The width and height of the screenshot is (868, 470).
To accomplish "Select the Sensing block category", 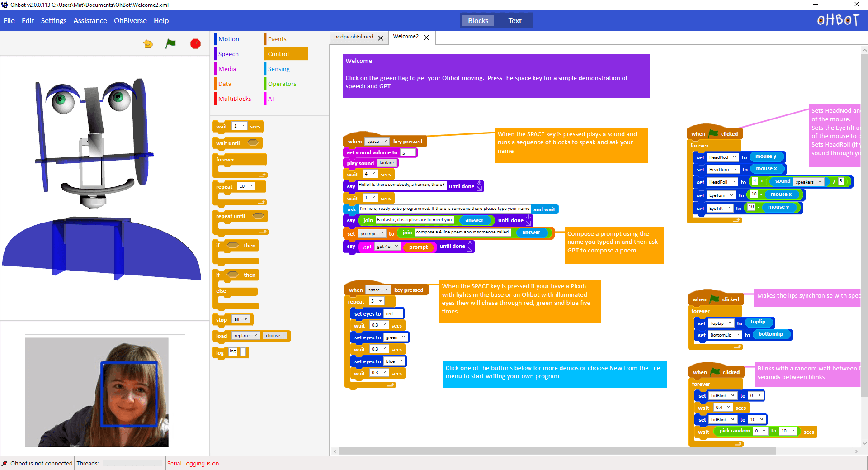I will pyautogui.click(x=278, y=69).
